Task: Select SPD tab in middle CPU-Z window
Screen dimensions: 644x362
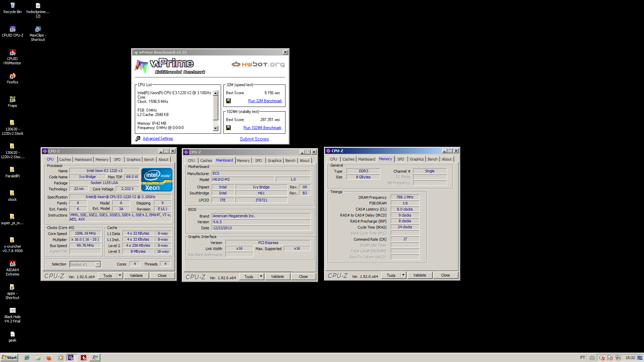Action: point(258,161)
